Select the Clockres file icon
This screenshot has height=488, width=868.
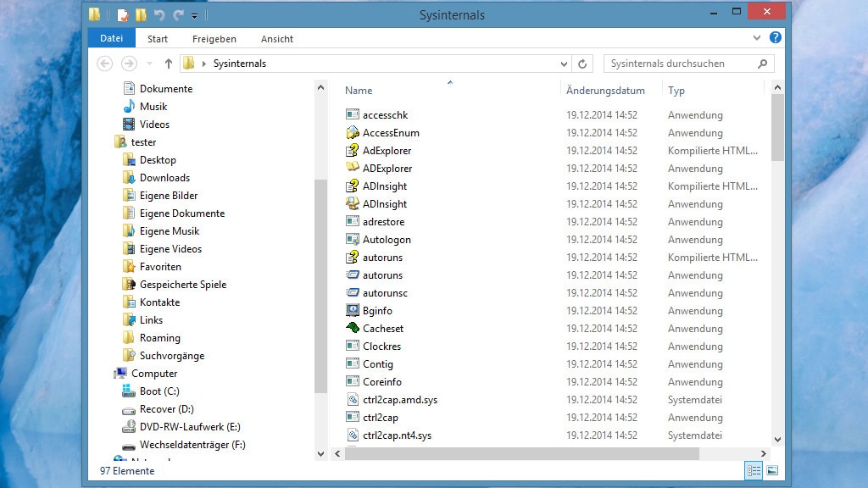click(x=352, y=346)
